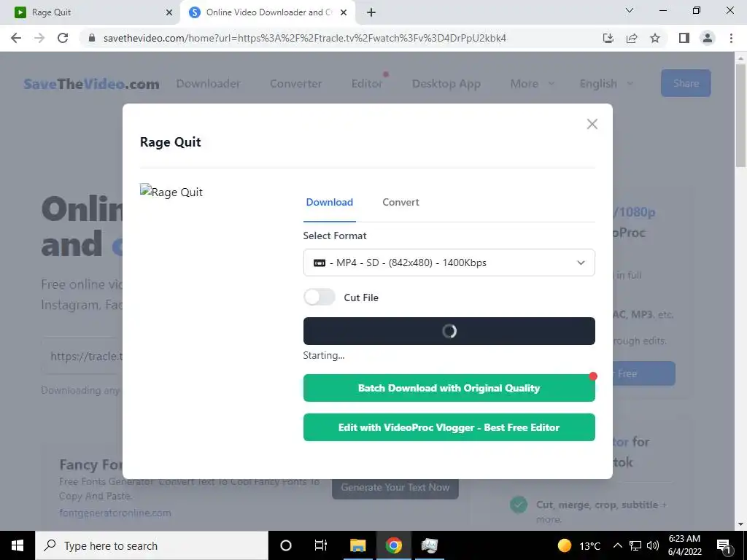This screenshot has height=560, width=747.
Task: Open the Chrome profile menu
Action: 708,38
